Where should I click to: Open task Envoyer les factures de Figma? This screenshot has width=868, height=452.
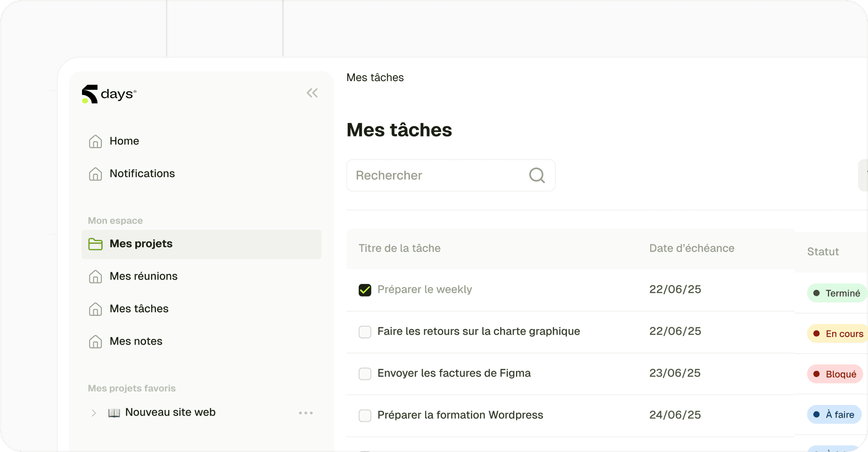pos(454,373)
